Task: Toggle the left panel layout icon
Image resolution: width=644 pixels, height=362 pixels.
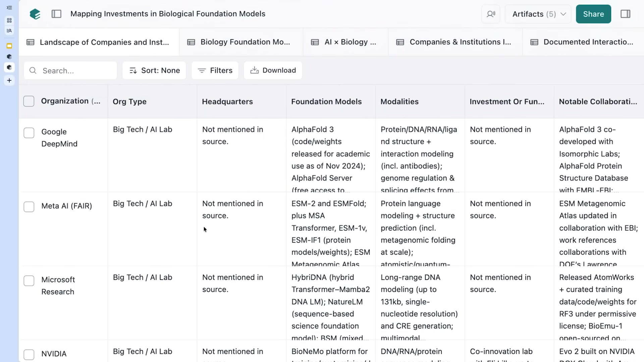Action: pyautogui.click(x=56, y=14)
